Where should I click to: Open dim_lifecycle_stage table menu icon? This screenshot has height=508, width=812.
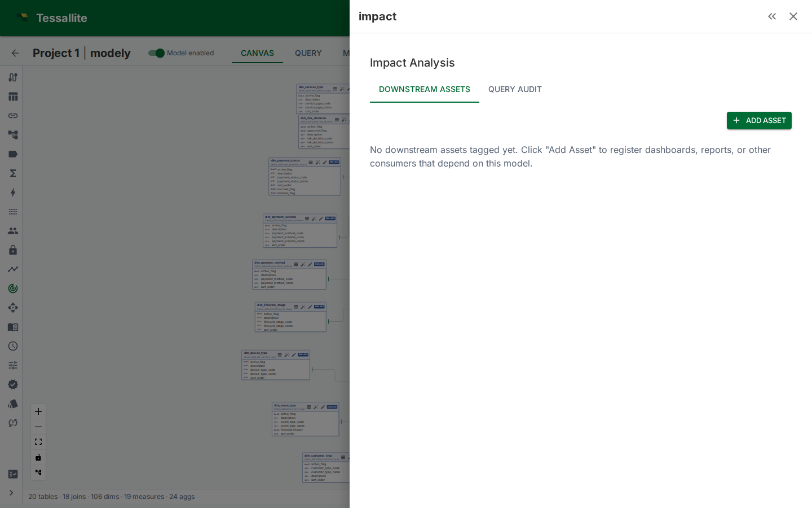(296, 307)
